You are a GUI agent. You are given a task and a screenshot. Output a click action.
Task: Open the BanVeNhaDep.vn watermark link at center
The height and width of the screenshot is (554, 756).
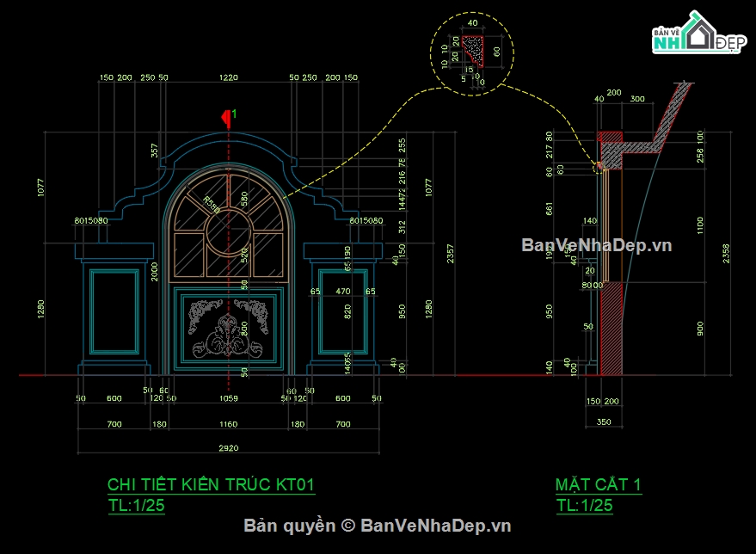(596, 245)
